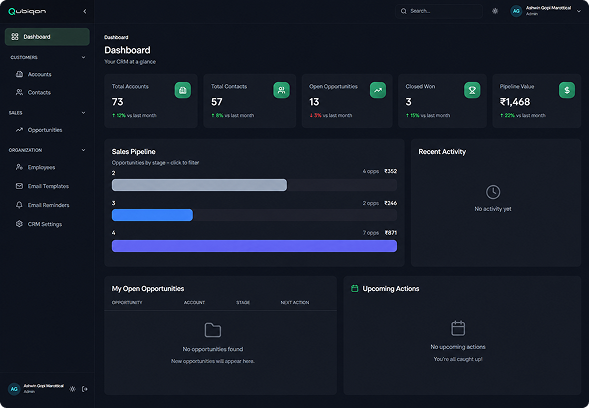Open the Open Opportunities card showing 13
This screenshot has height=408, width=589.
[x=347, y=101]
